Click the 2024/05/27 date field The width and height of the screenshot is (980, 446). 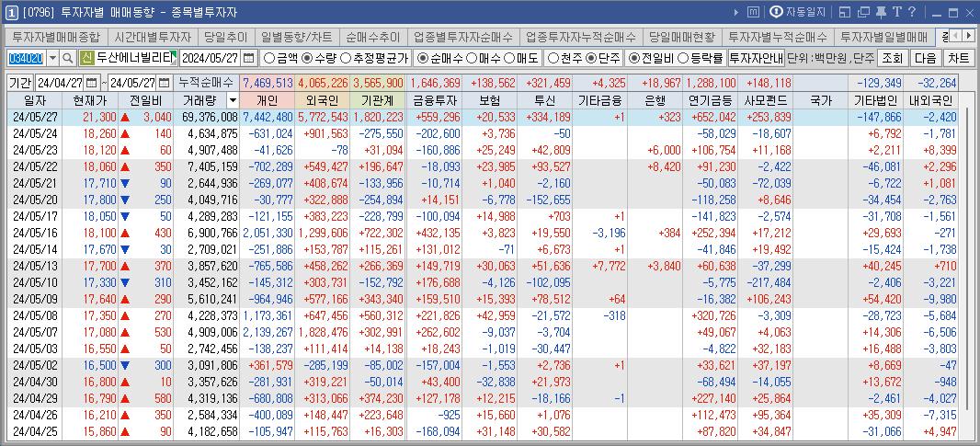[x=211, y=58]
